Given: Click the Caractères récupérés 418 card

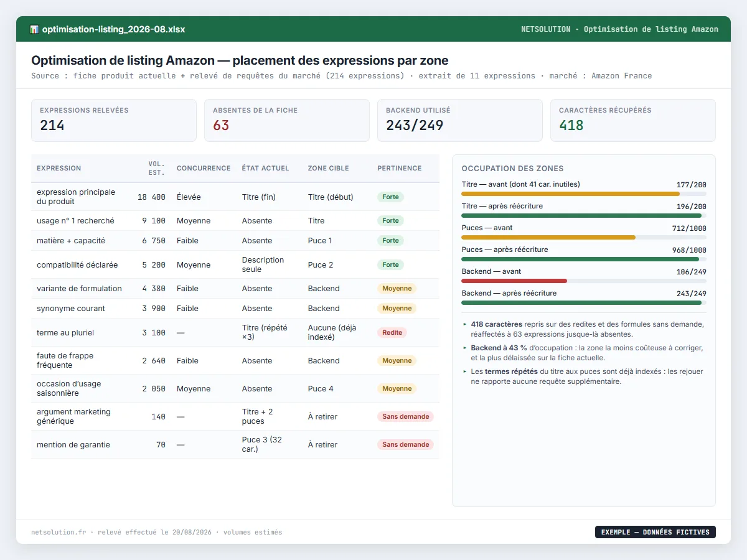Looking at the screenshot, I should click(x=633, y=121).
